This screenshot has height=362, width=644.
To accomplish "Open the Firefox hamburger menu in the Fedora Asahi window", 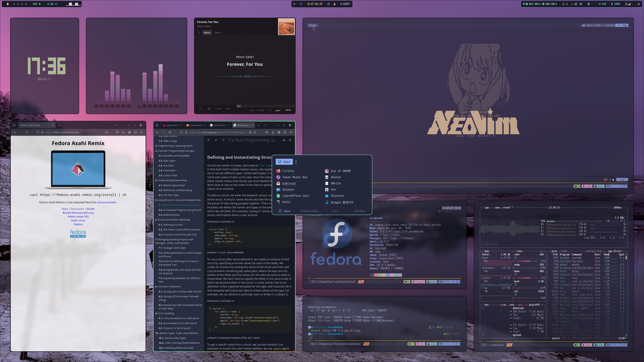I will pos(142,132).
